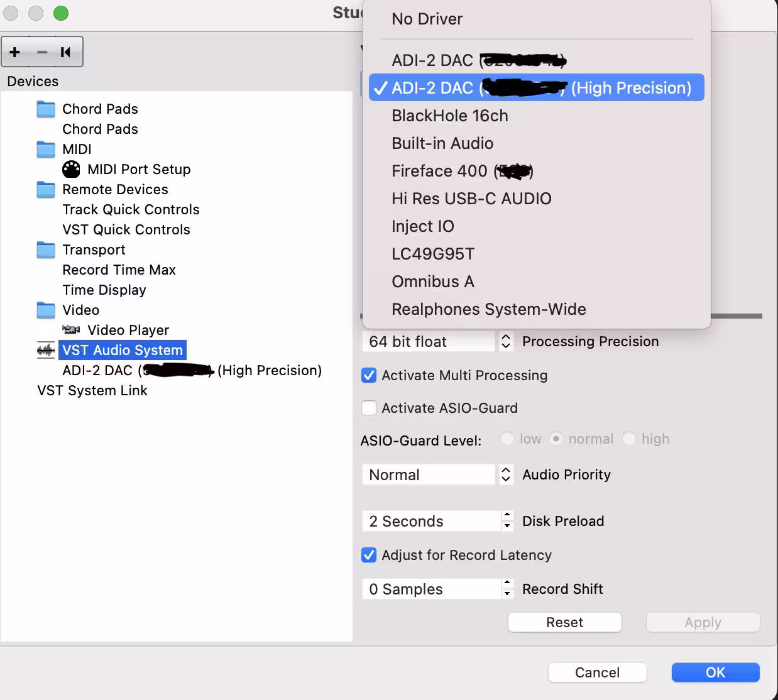Click the 0 Samples Record Shift field

click(x=432, y=589)
